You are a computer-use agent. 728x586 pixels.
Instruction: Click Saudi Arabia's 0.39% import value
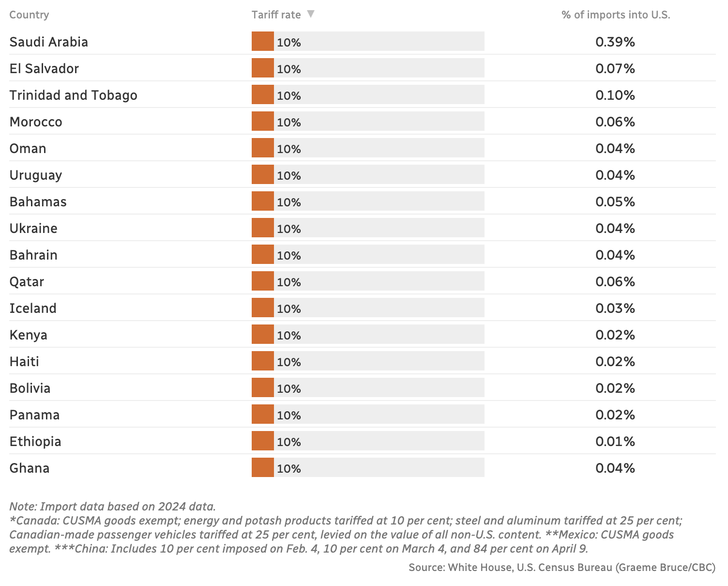click(615, 42)
